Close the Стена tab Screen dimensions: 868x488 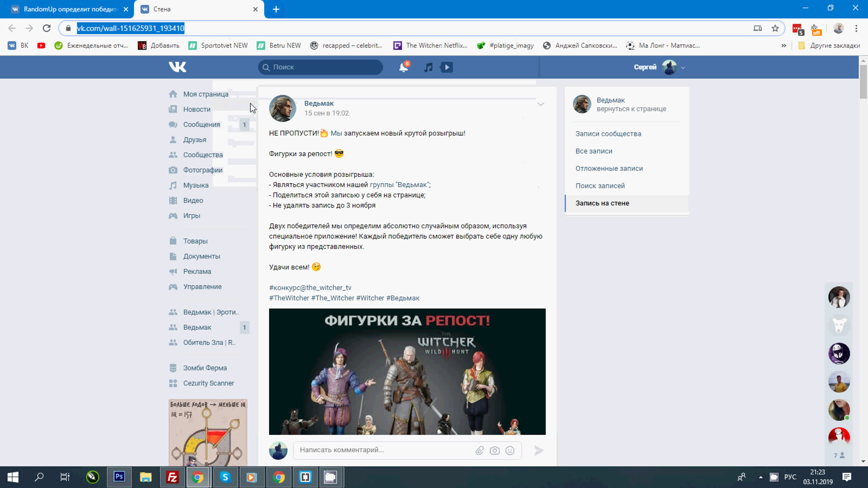(255, 9)
